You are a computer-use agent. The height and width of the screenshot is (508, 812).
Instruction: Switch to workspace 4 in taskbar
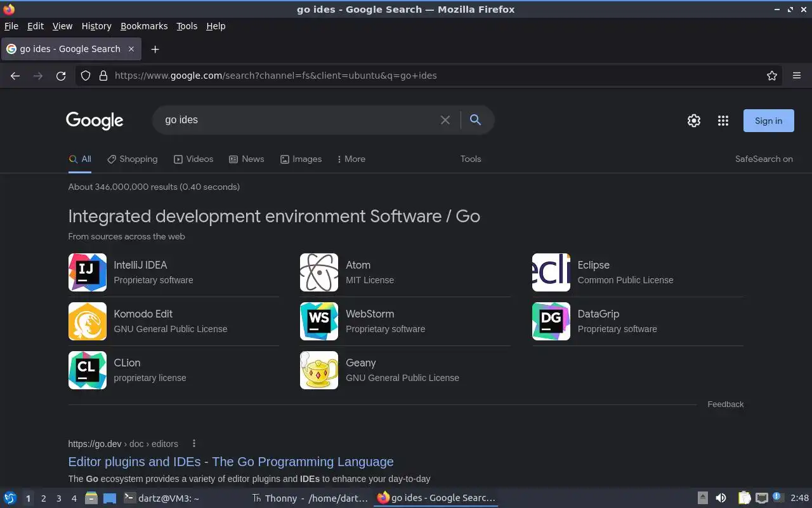(x=74, y=498)
